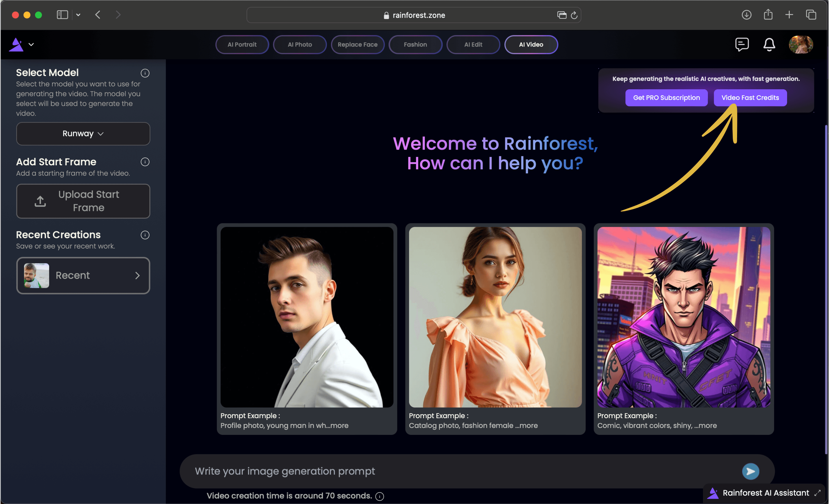Image resolution: width=829 pixels, height=504 pixels.
Task: Open the AI Portrait tab
Action: coord(242,45)
